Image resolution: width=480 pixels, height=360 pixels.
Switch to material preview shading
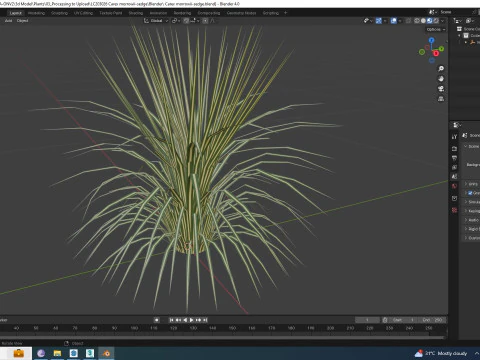click(x=430, y=21)
